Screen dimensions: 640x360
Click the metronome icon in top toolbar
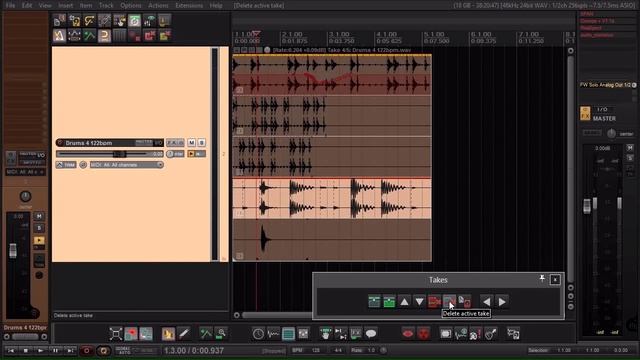tap(59, 36)
